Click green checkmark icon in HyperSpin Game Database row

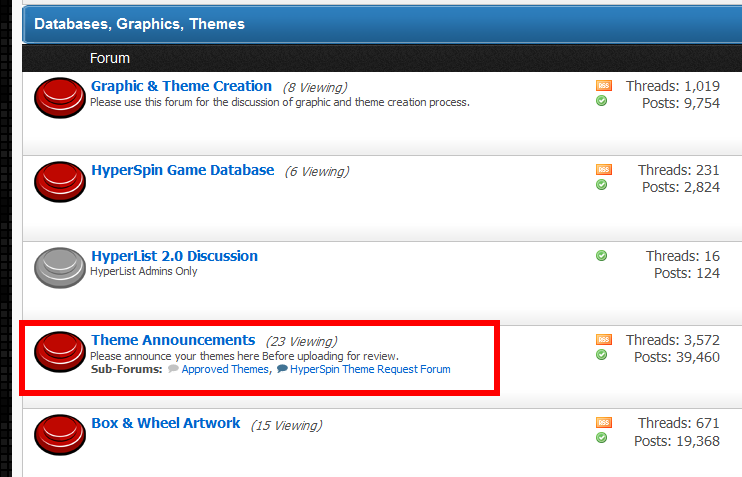point(601,185)
